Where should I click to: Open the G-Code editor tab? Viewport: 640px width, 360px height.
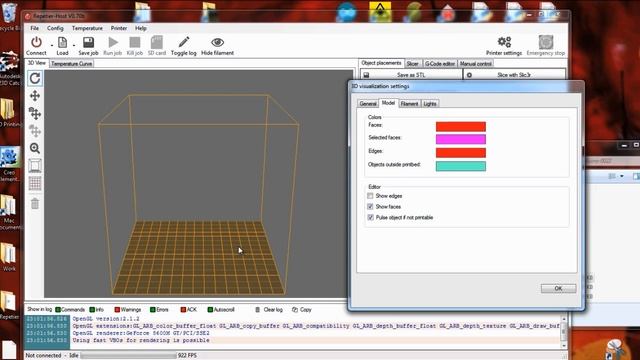[440, 64]
